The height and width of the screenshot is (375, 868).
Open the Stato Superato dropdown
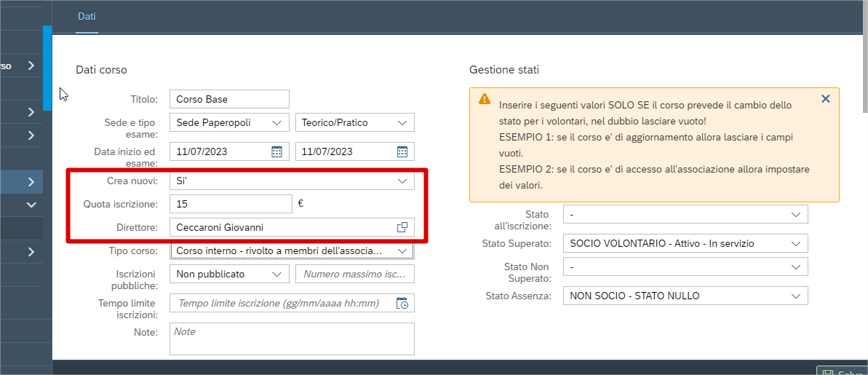coord(795,243)
